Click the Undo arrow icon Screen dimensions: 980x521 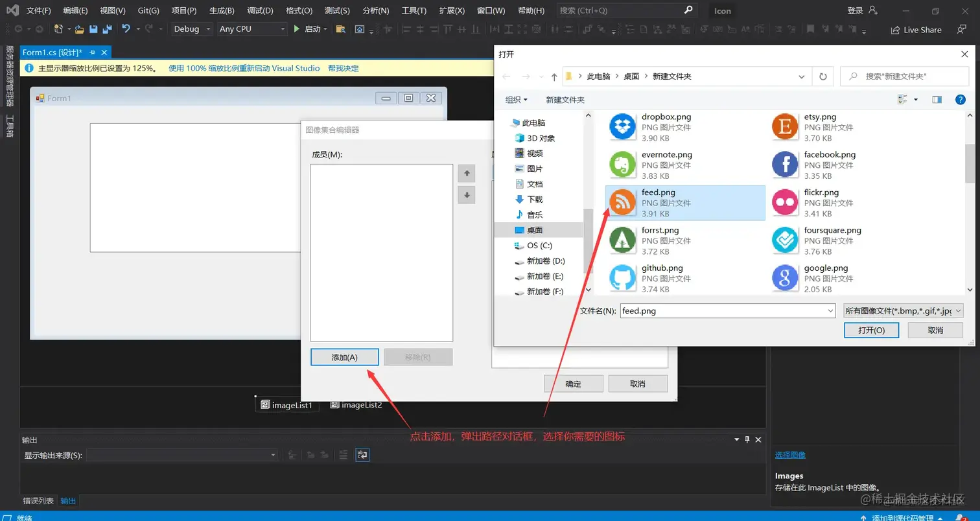tap(126, 29)
